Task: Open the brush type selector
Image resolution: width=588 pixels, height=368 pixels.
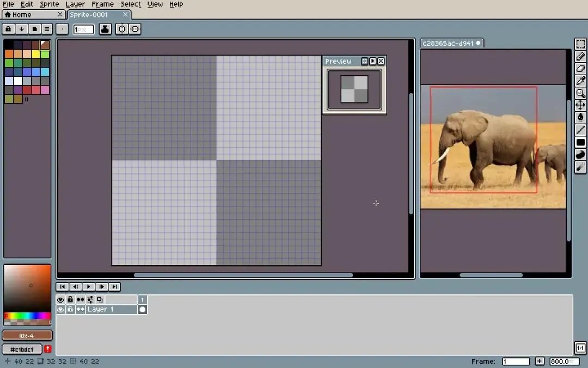Action: (62, 29)
